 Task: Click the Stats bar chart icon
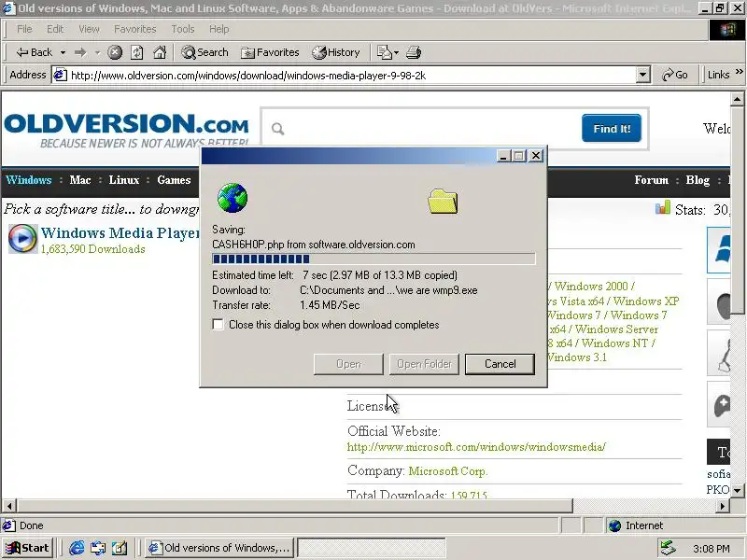point(663,208)
